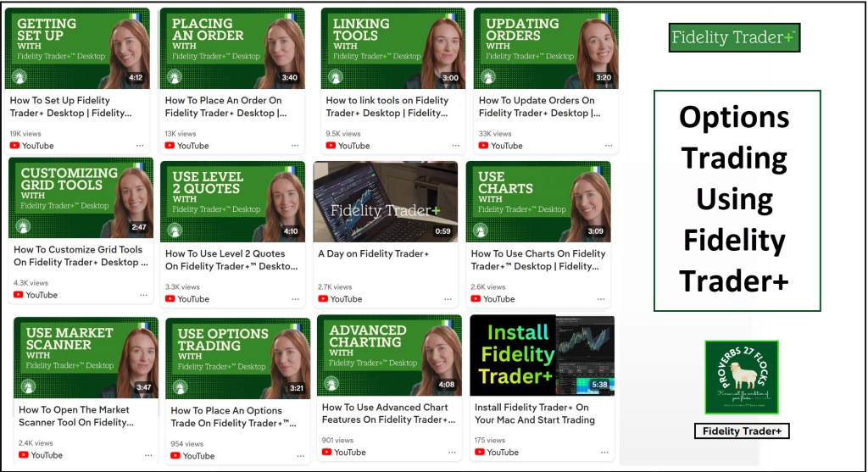Click the YouTube icon under the Level 2 Quotes video
The width and height of the screenshot is (868, 472).
click(x=170, y=299)
